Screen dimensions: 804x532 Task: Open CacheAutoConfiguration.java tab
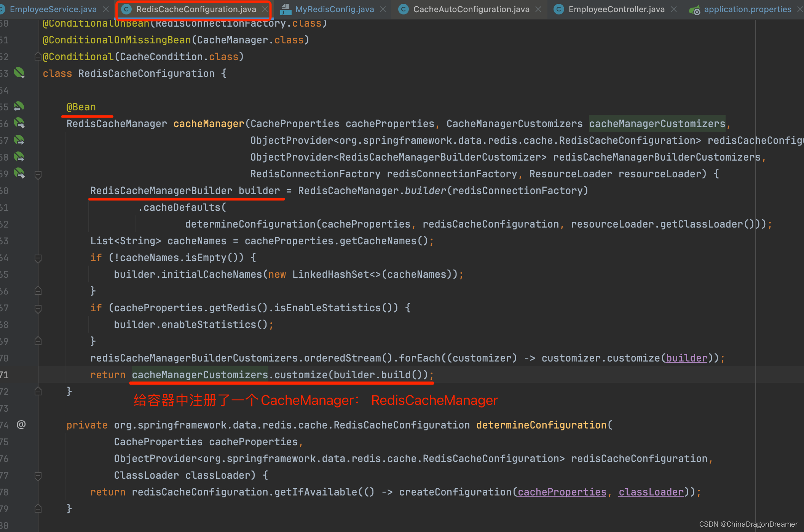click(471, 9)
